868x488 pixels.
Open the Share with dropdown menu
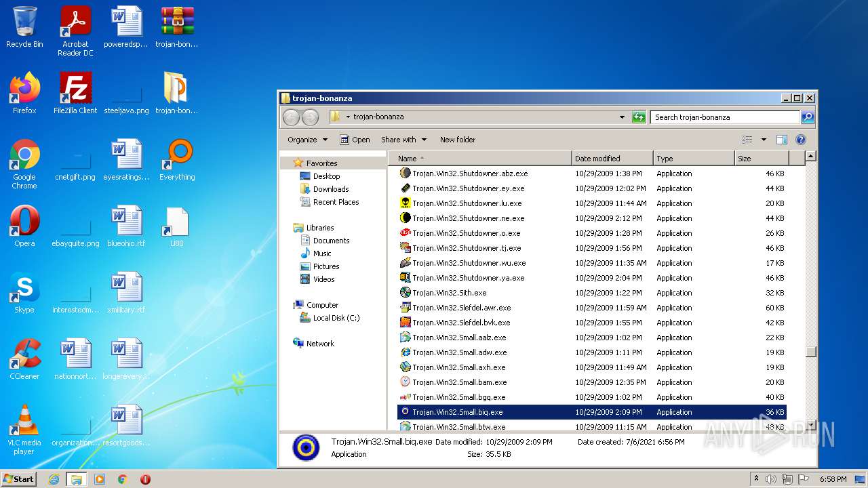click(x=403, y=140)
